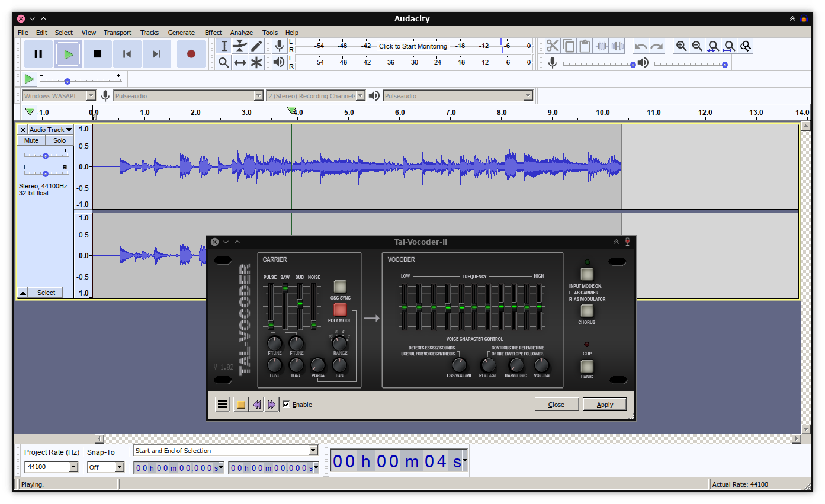Toggle the CHORUS button in vocoder
This screenshot has width=825, height=504.
pos(587,311)
